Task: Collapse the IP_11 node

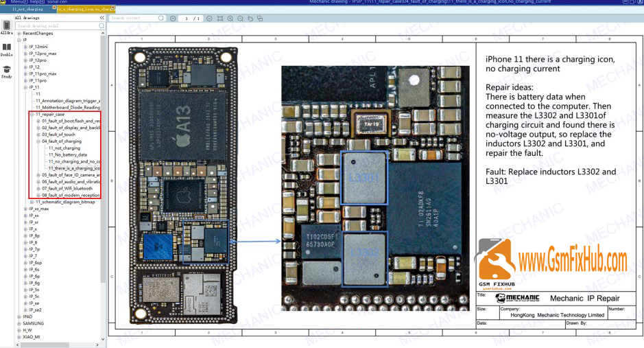Action: click(25, 87)
